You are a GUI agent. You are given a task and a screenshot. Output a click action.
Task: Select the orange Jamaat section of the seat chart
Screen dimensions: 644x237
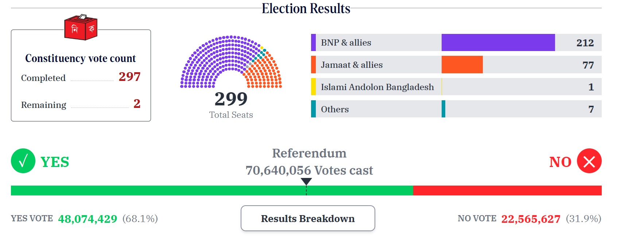tap(263, 77)
